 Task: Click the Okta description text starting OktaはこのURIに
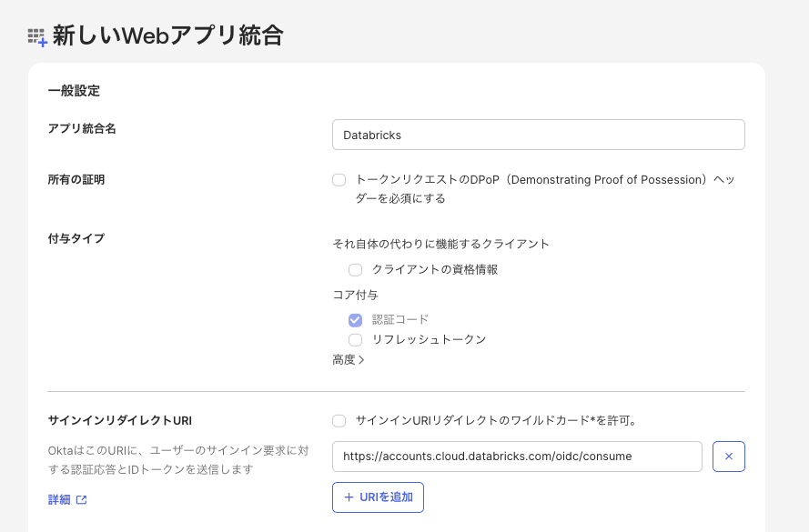178,460
